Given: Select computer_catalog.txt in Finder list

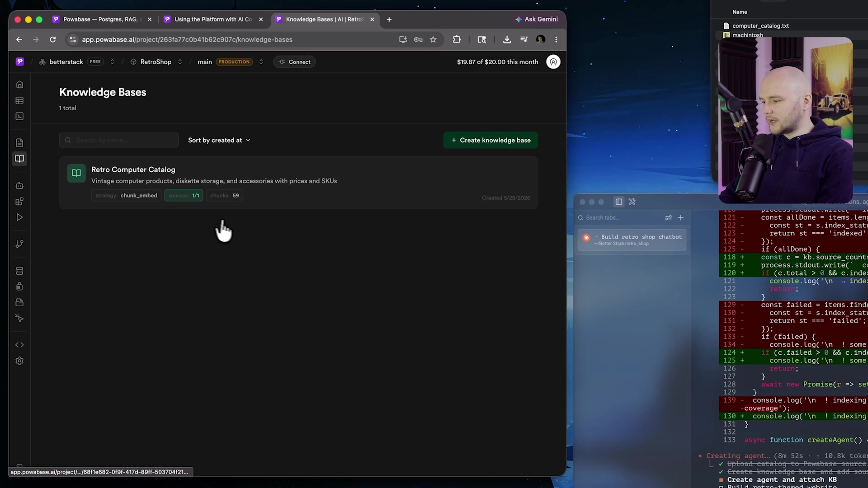Looking at the screenshot, I should (x=760, y=26).
